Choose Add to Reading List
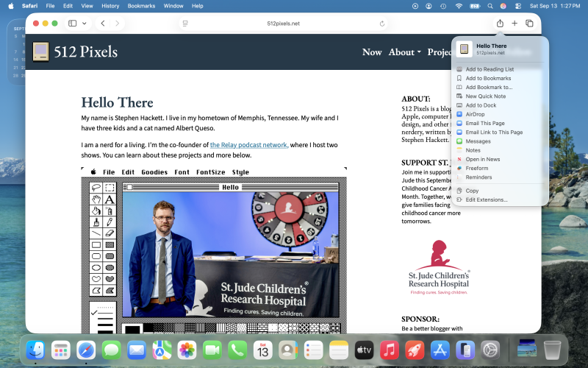The image size is (588, 368). [x=490, y=69]
